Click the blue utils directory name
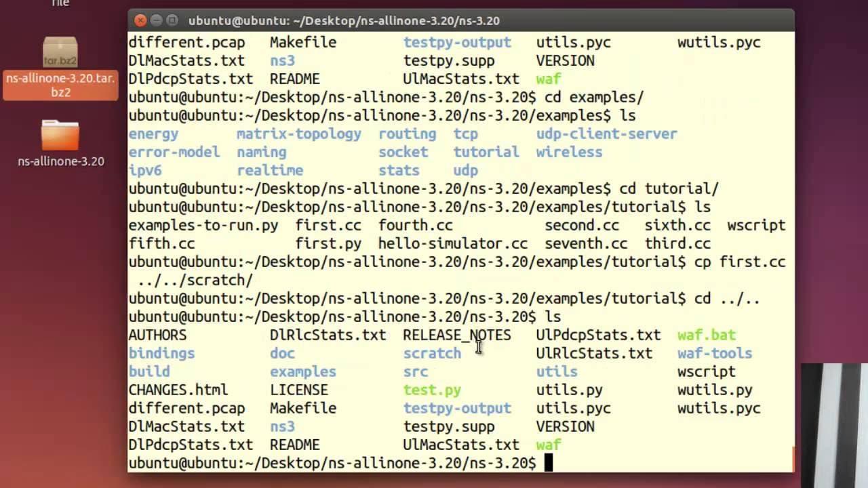This screenshot has height=488, width=868. tap(557, 372)
